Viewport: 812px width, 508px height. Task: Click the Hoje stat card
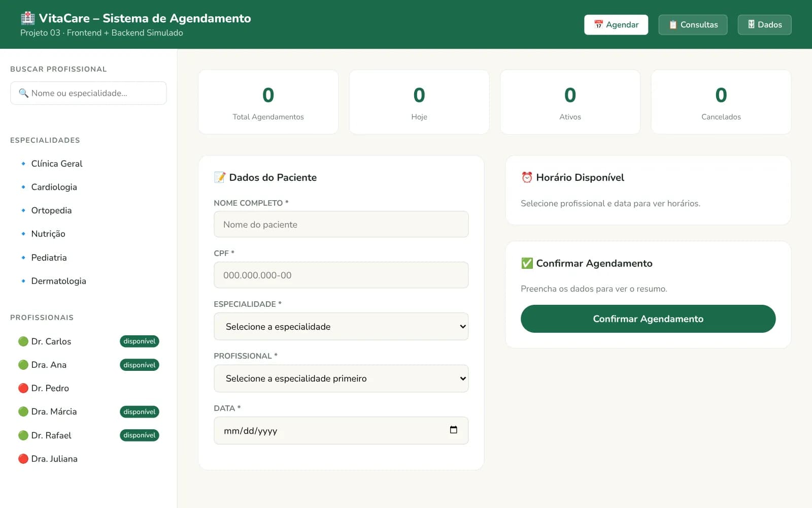(419, 102)
